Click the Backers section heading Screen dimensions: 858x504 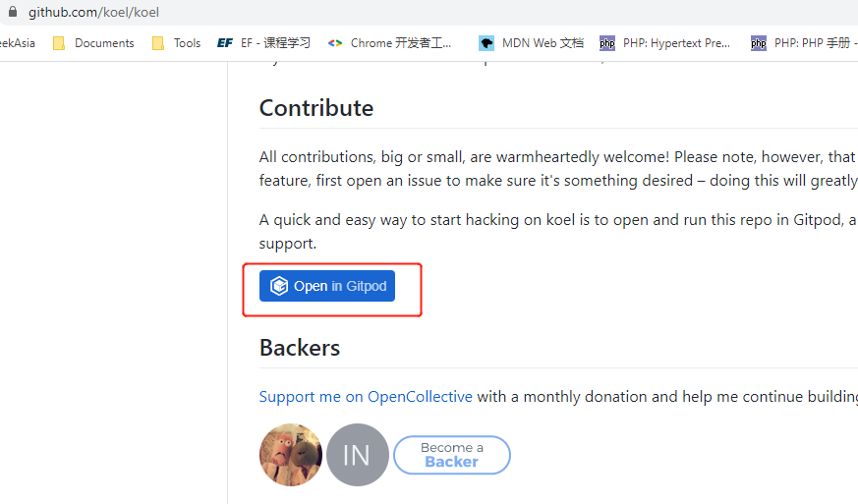click(300, 348)
